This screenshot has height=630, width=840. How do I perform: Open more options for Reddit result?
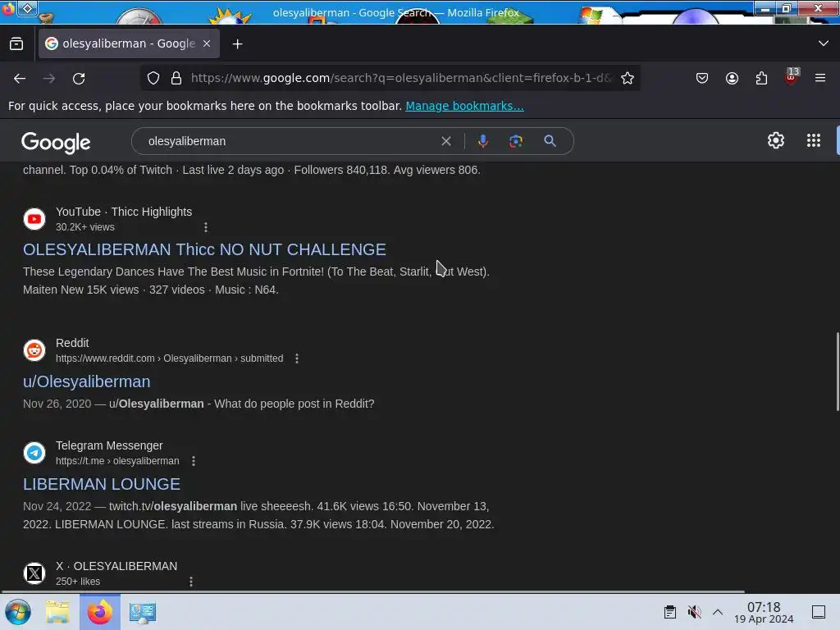pos(297,358)
